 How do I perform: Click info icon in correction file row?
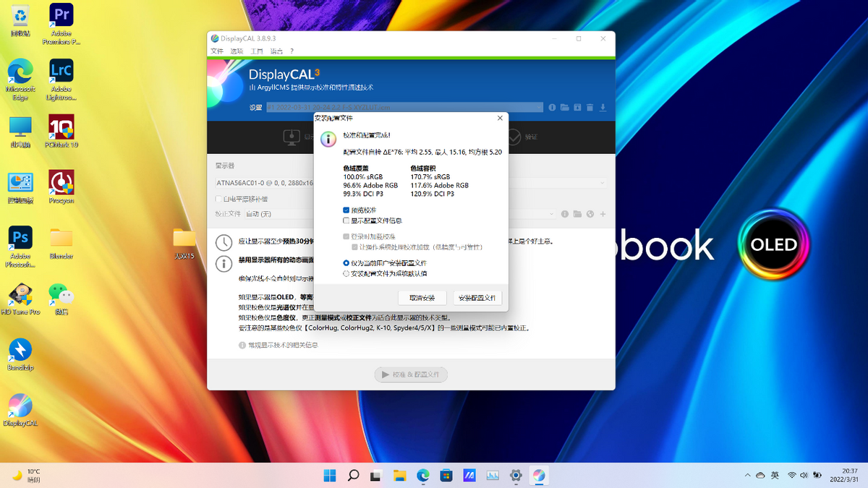pos(565,214)
